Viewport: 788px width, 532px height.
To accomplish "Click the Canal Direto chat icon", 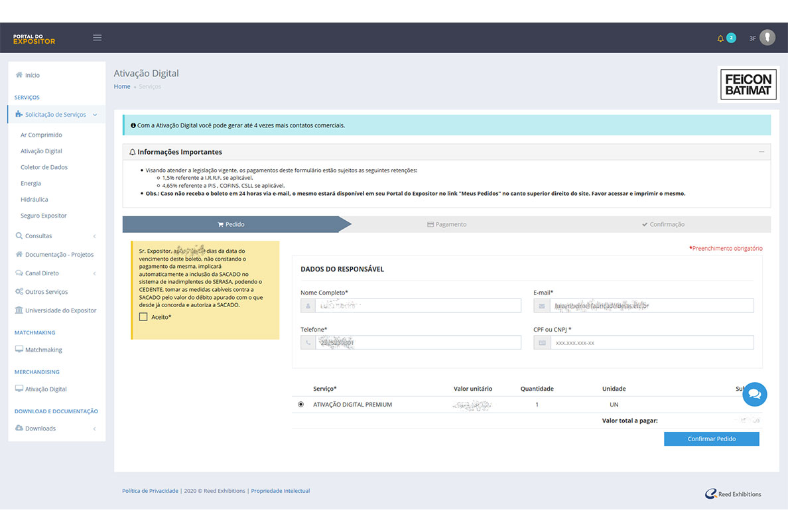I will 19,273.
